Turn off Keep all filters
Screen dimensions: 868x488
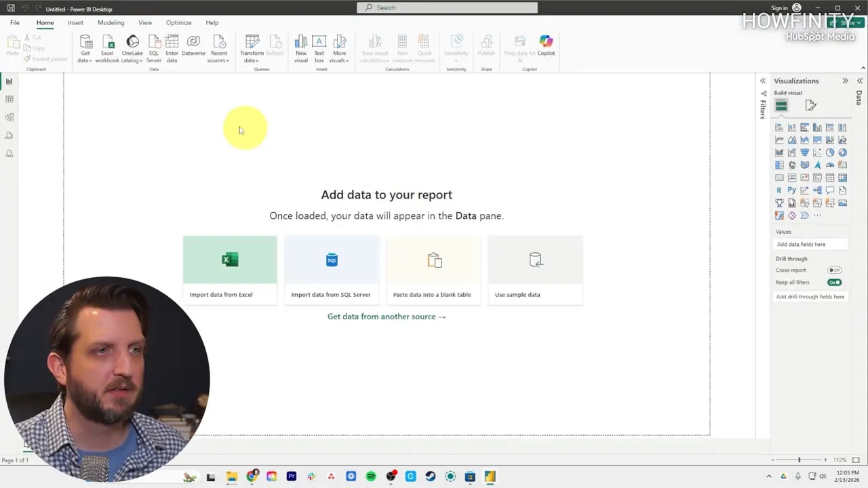(x=834, y=282)
